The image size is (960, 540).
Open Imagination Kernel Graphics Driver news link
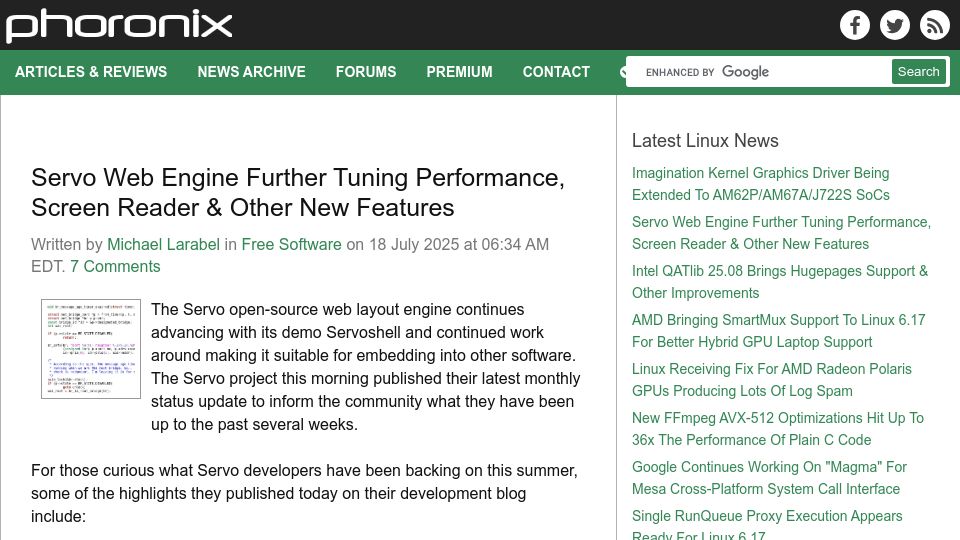[760, 184]
